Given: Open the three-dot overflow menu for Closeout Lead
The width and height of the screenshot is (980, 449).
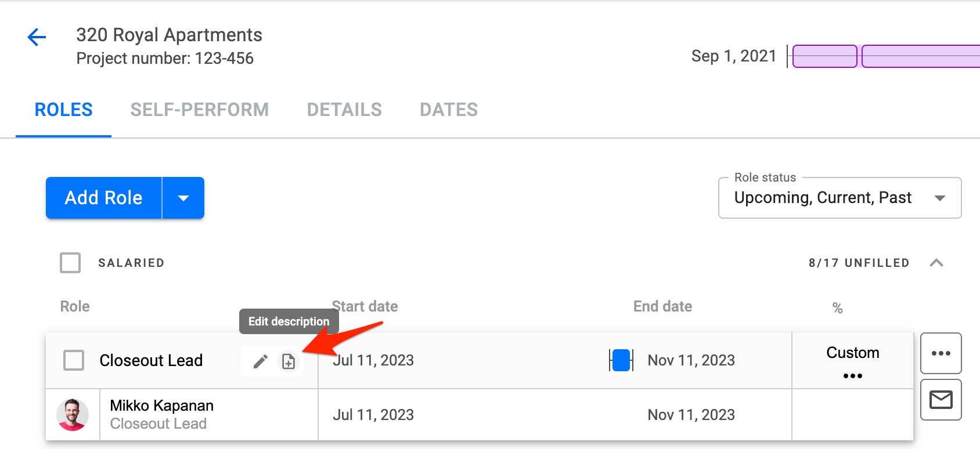Looking at the screenshot, I should [941, 353].
